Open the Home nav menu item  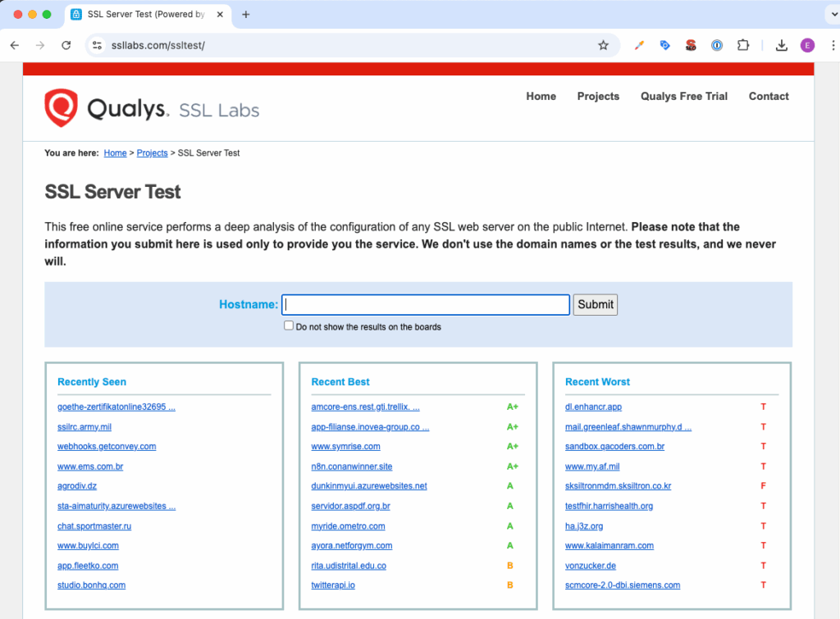click(541, 97)
